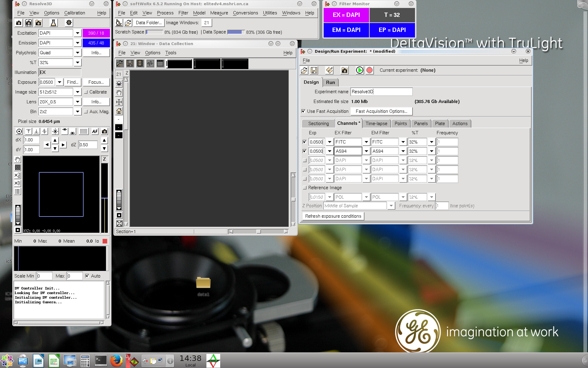Click the save experiment floppy icon
Image resolution: width=588 pixels, height=368 pixels.
tap(314, 70)
